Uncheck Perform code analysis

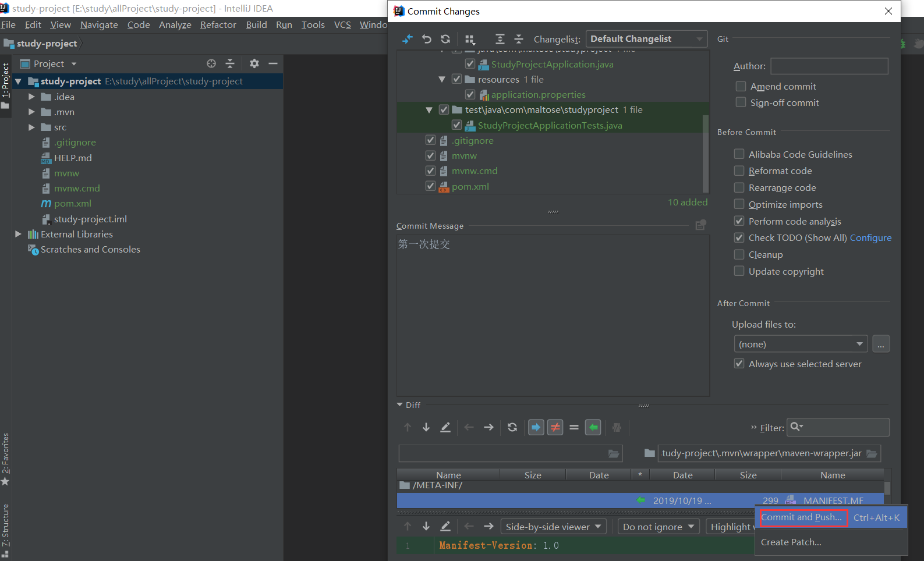click(x=739, y=221)
